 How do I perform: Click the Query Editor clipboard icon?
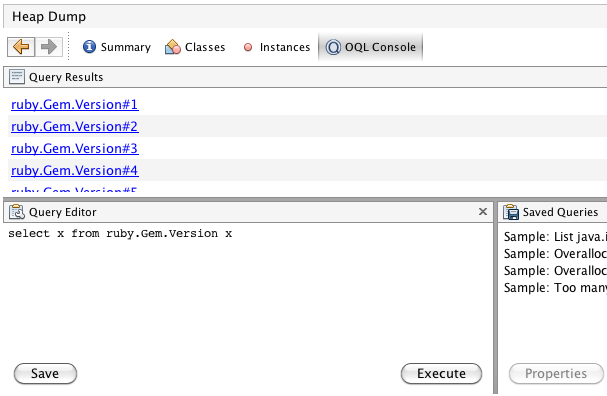17,212
